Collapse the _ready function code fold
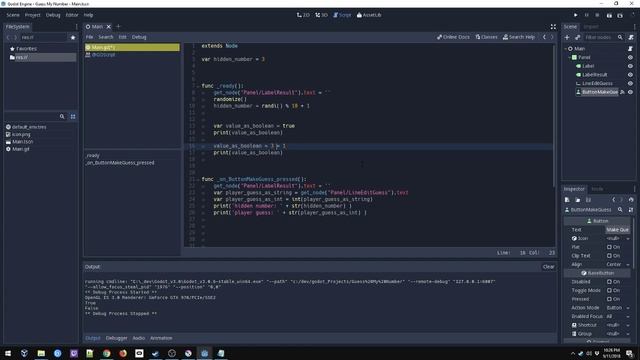The height and width of the screenshot is (360, 640). 198,86
